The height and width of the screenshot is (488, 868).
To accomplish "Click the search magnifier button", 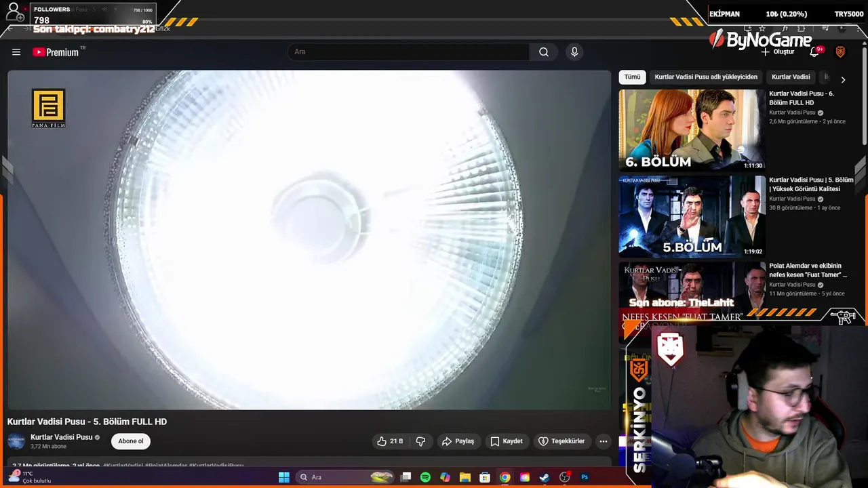I will coord(544,52).
